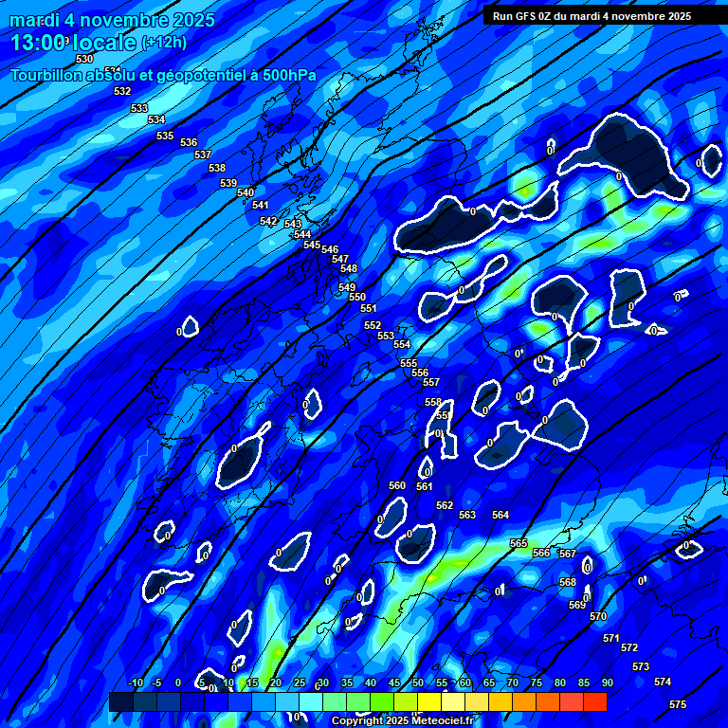Pick the darkest navy swatch at the scale's left end
This screenshot has height=728, width=728.
(120, 702)
